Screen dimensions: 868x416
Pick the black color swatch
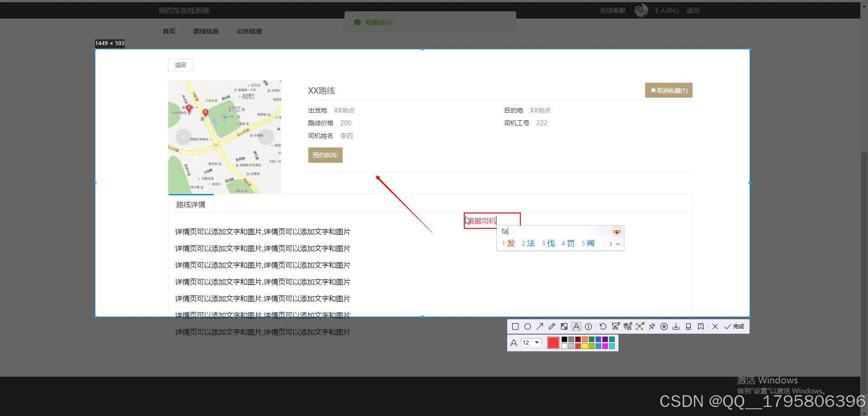pyautogui.click(x=564, y=339)
